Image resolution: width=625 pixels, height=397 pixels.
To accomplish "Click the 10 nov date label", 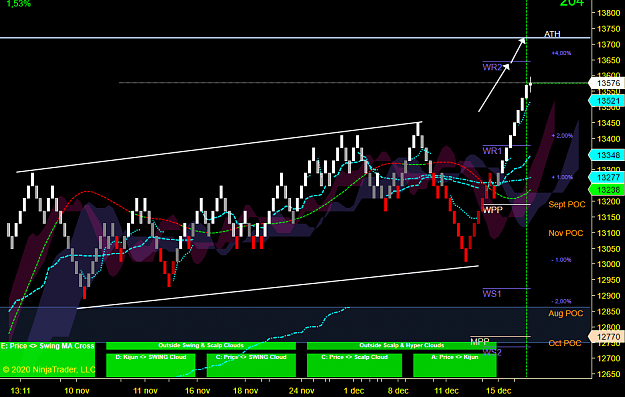I will click(77, 391).
